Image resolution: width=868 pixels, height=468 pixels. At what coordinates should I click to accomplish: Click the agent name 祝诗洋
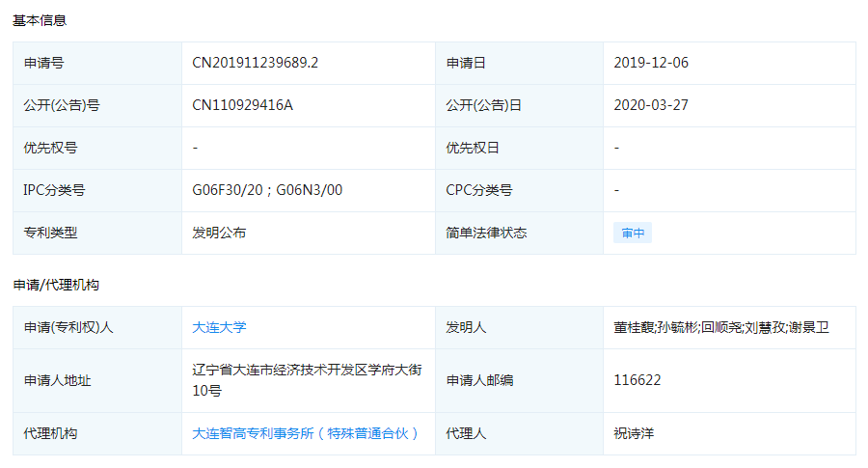[634, 433]
